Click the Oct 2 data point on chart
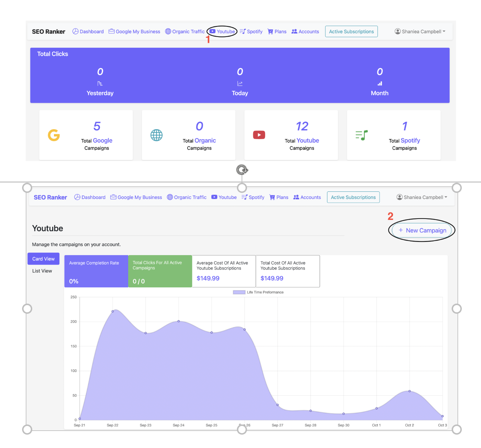481x448 pixels. [410, 391]
